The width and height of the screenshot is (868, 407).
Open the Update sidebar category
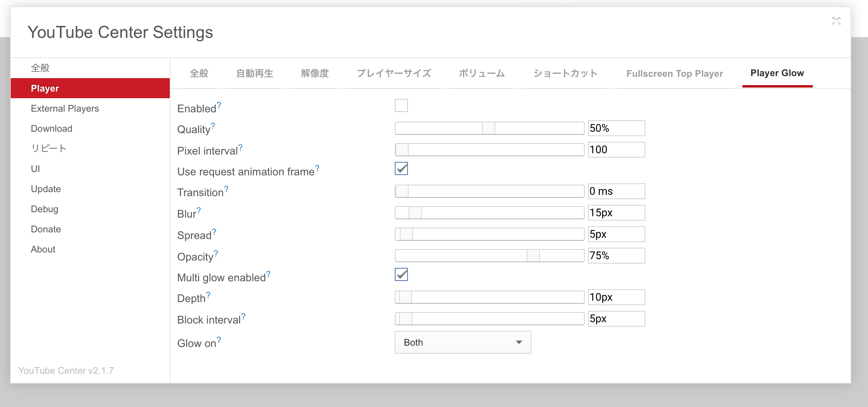pyautogui.click(x=90, y=189)
